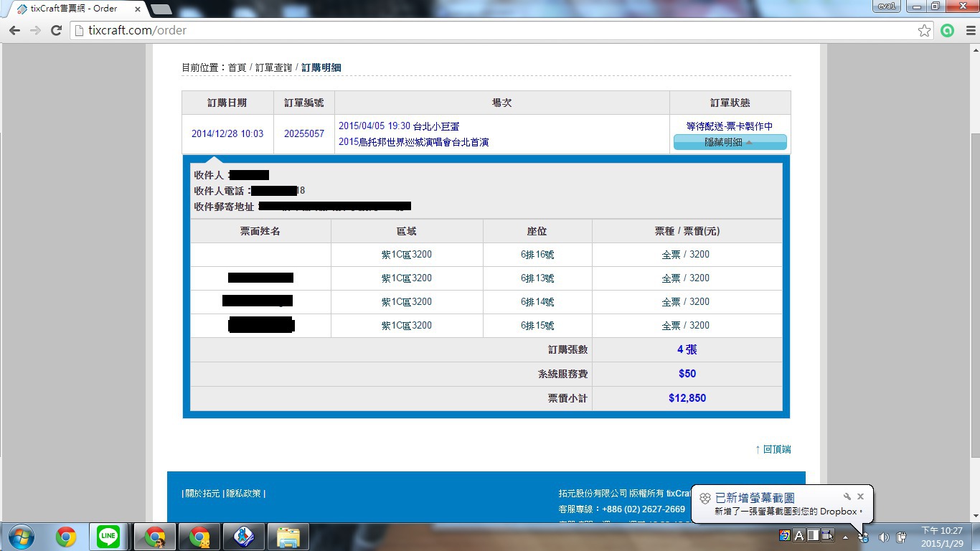Click the 2015烏托邦世界巡城演唱會台北首演 event name

coord(413,142)
